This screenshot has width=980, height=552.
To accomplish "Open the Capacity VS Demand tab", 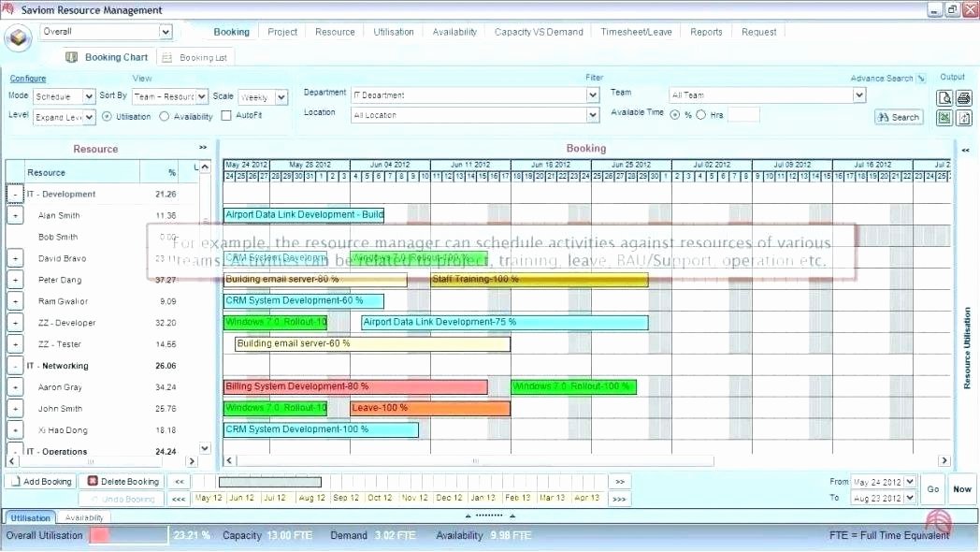I will (x=539, y=32).
